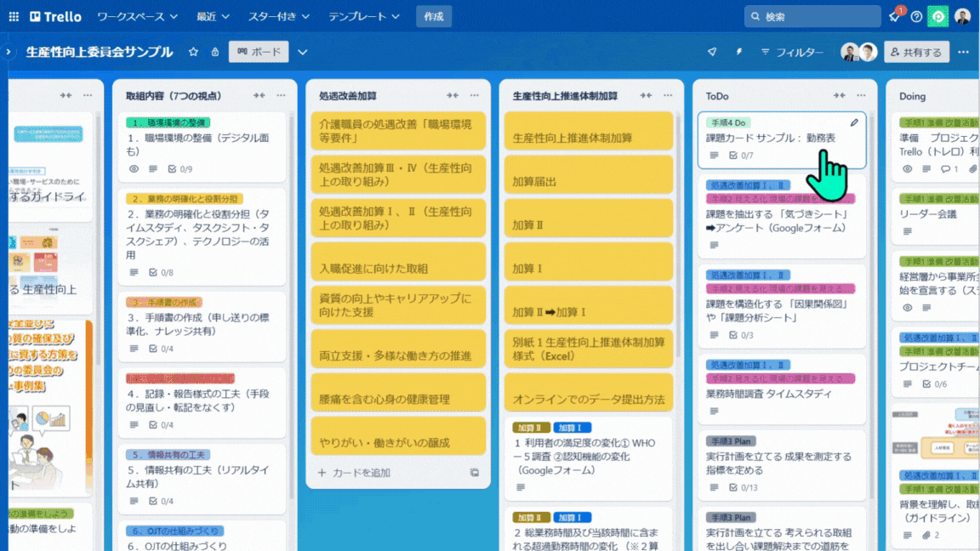Open the 加算届出 card
The height and width of the screenshot is (551, 980).
tap(588, 175)
